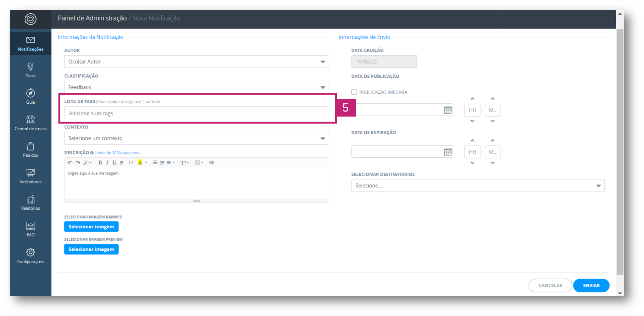Click the publication hour HH field
The image size is (644, 316).
tap(472, 110)
